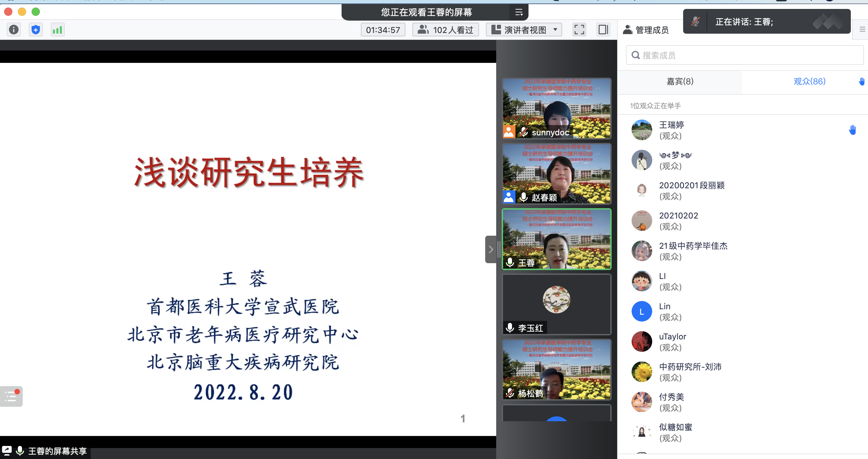This screenshot has width=868, height=459.
Task: Click the 搜索成员 search field
Action: coord(744,55)
